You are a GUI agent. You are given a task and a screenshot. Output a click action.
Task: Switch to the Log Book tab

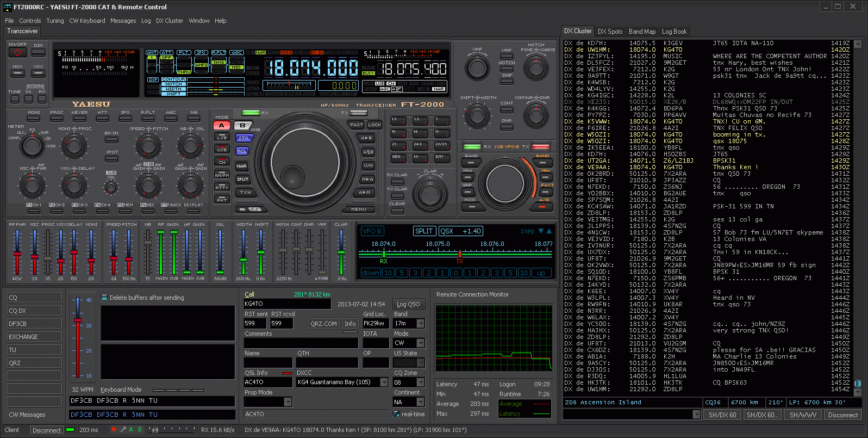(674, 32)
